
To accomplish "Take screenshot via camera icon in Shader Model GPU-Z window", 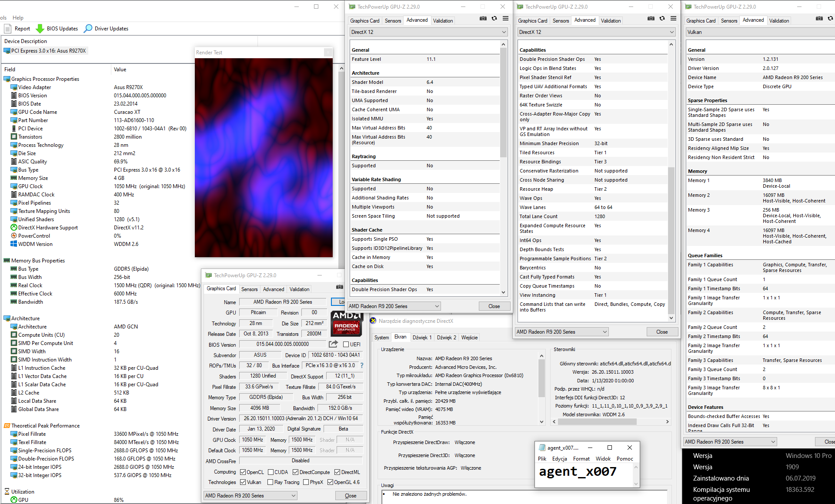I will tap(483, 19).
